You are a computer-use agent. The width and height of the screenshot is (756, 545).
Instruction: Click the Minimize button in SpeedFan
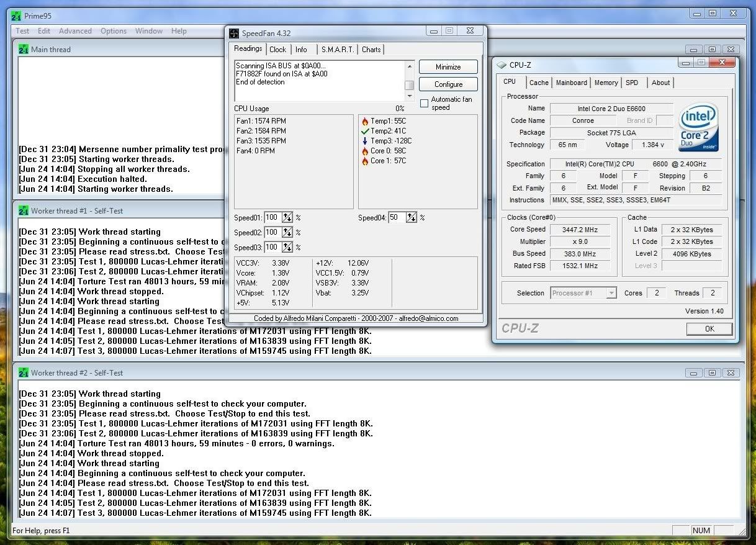point(448,67)
